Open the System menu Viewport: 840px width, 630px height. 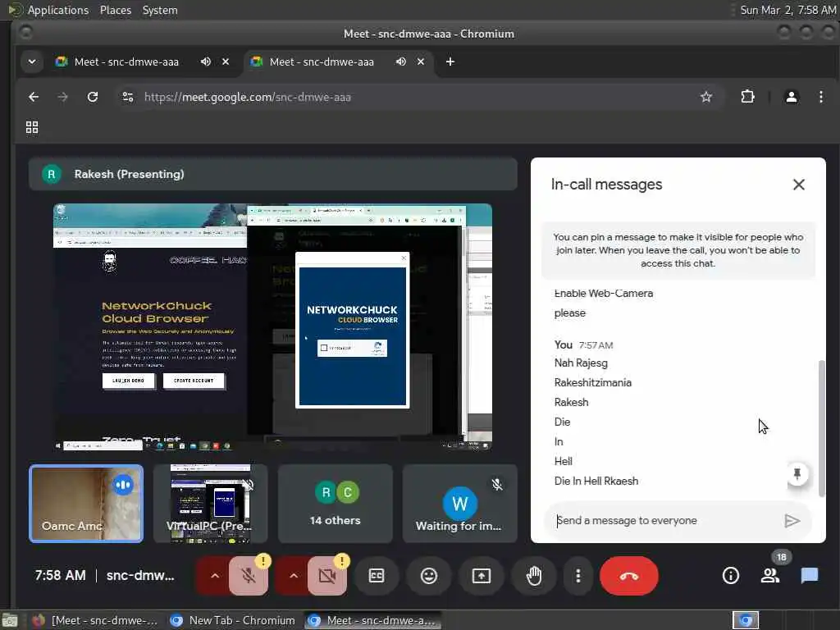[160, 10]
